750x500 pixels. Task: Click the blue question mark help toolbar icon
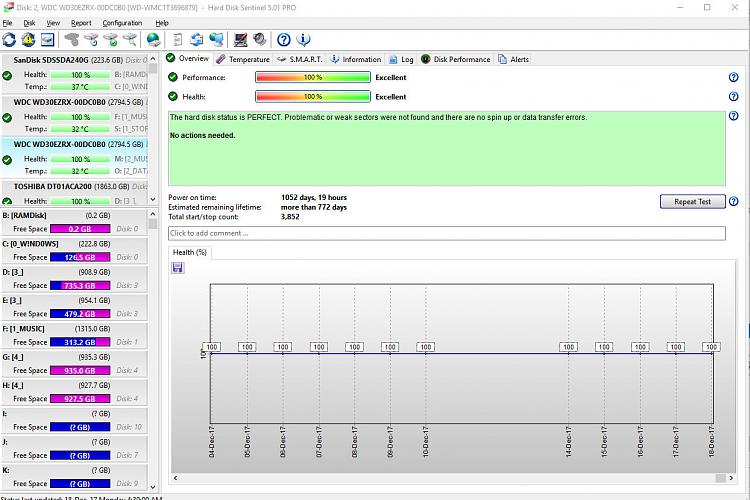pos(284,40)
